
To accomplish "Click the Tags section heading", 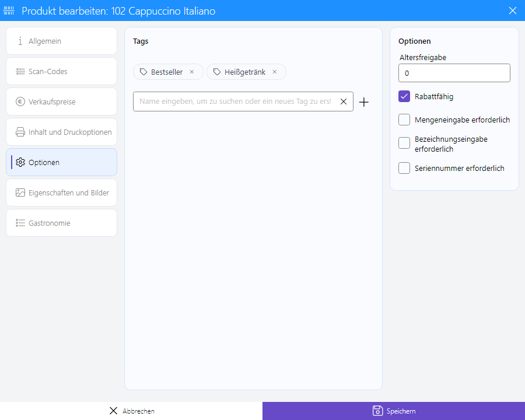I will click(141, 41).
